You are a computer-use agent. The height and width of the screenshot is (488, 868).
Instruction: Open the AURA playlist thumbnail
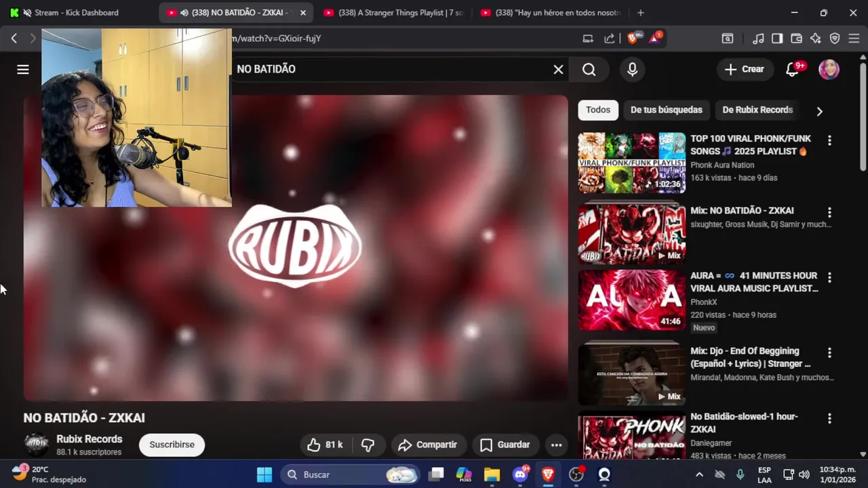pyautogui.click(x=631, y=300)
